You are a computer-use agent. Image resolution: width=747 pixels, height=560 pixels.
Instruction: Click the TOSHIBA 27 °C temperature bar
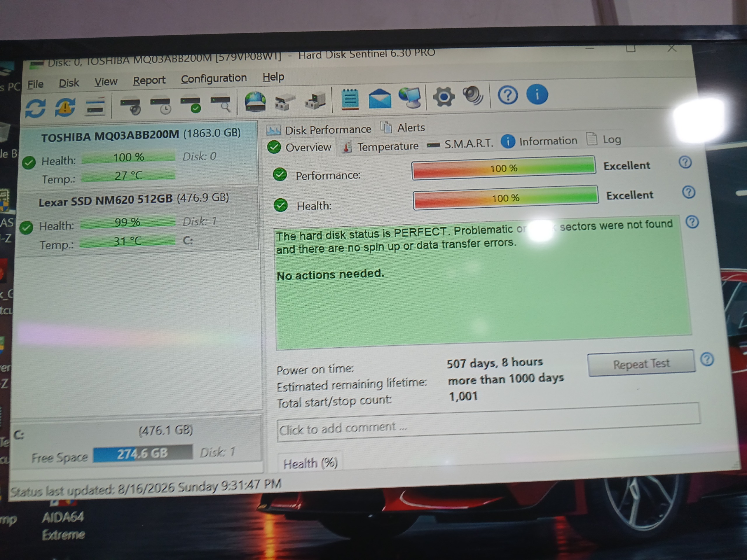pyautogui.click(x=128, y=176)
